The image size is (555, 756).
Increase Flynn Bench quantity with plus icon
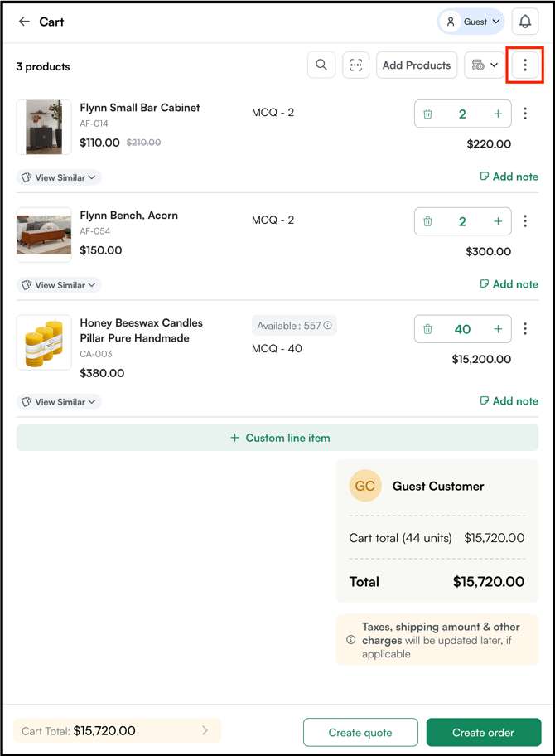498,221
